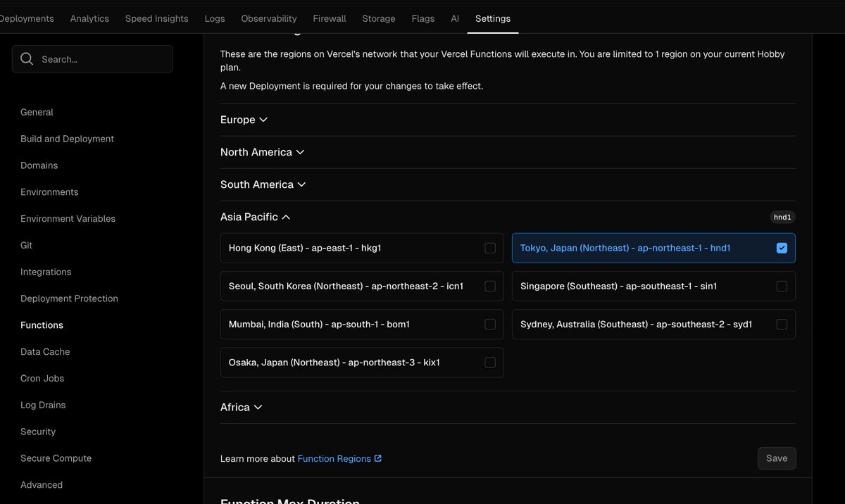Open Build and Deployment settings

coord(67,139)
